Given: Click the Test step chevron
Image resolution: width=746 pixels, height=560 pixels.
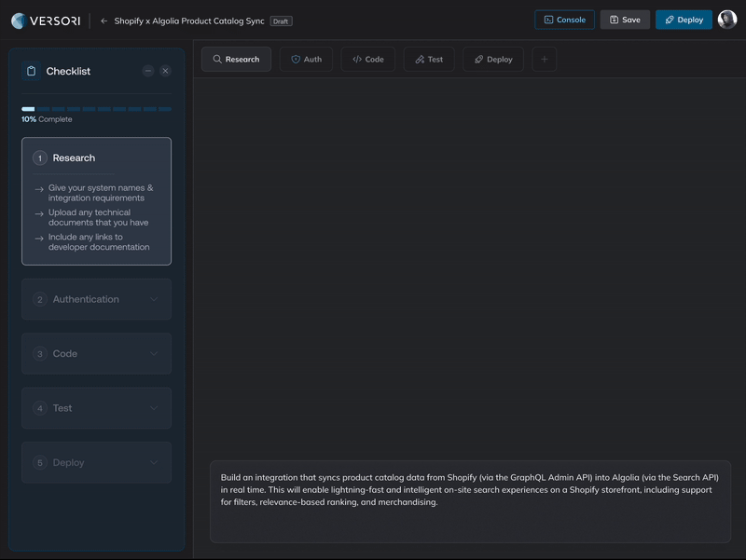Looking at the screenshot, I should 154,408.
